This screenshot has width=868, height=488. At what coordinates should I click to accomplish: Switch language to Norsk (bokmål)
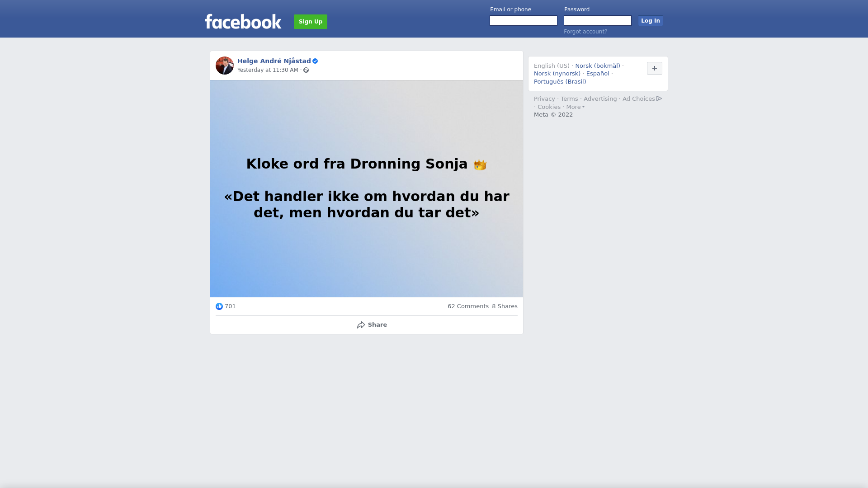598,66
